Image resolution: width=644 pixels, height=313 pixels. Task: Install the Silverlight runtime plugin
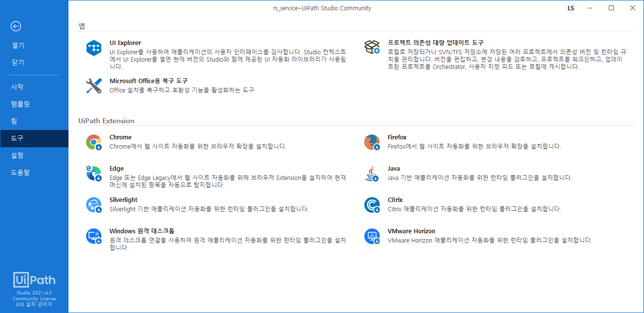[123, 200]
